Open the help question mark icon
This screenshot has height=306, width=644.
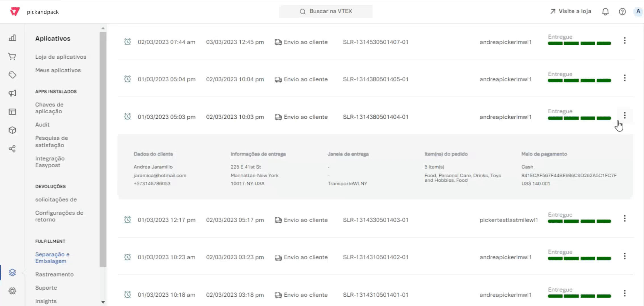622,12
